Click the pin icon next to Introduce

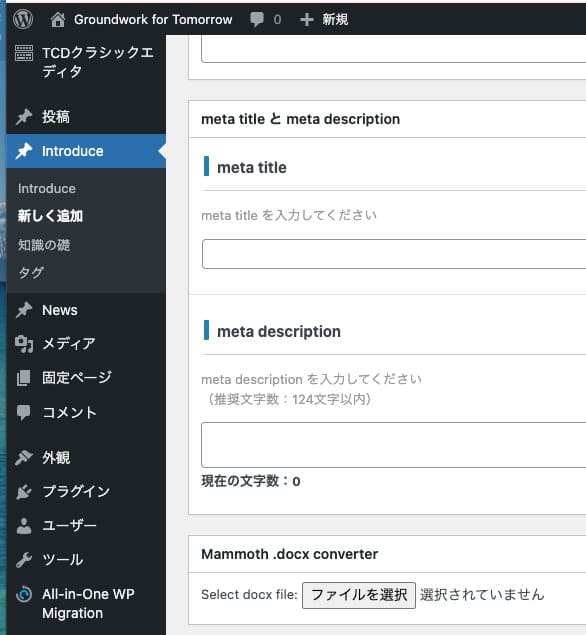point(24,151)
